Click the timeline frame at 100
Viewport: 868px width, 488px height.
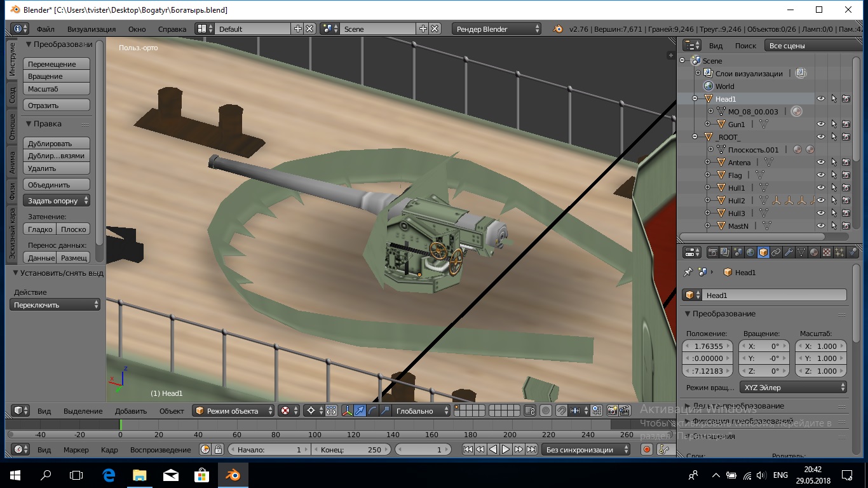pos(315,435)
